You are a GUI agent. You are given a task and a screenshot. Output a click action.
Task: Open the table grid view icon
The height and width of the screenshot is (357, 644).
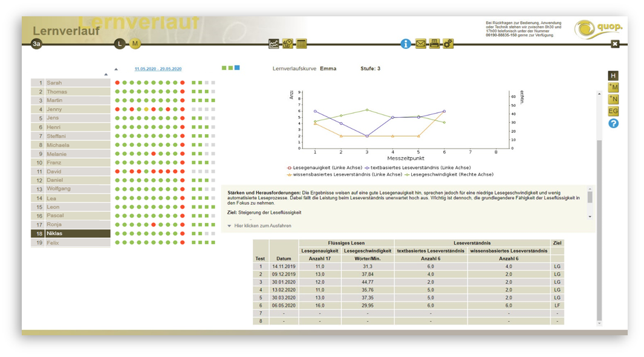point(302,43)
